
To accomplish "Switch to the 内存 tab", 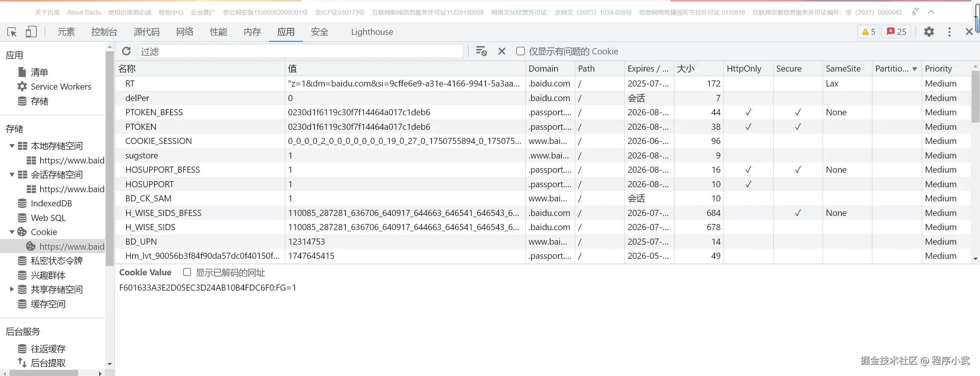I will point(252,32).
